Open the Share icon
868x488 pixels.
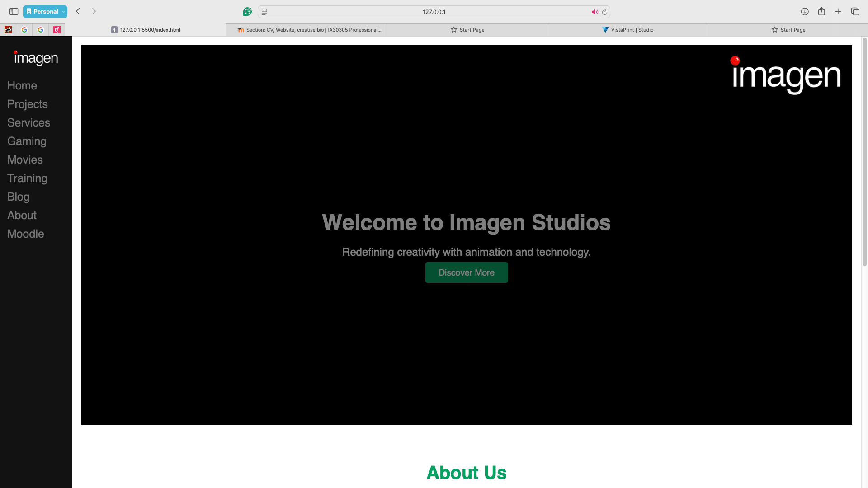[821, 11]
